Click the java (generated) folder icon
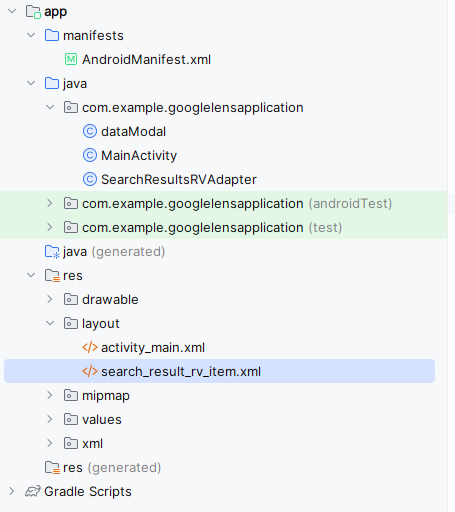455x512 pixels. pos(52,252)
